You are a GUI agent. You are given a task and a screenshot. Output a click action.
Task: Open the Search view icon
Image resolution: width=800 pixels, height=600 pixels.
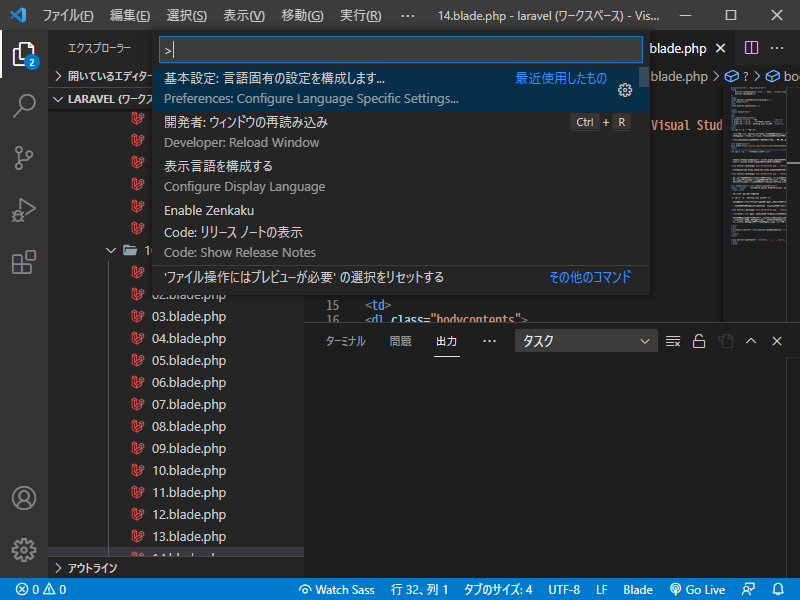[23, 106]
